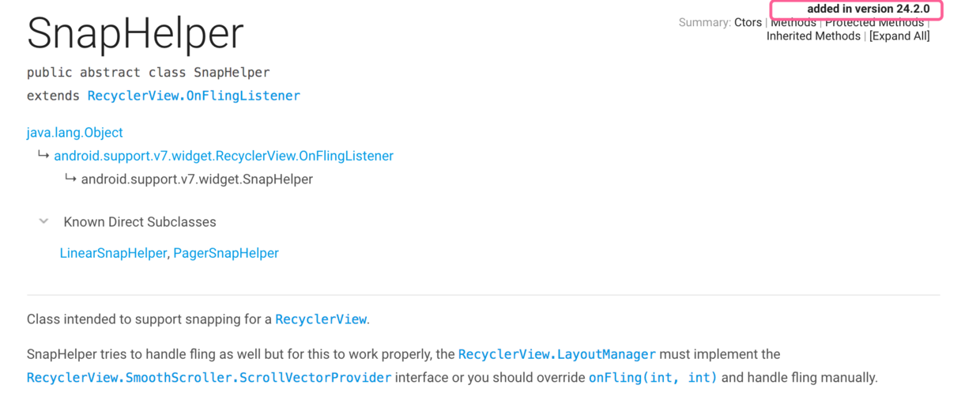Jump to Protected Methods summary section

(874, 23)
